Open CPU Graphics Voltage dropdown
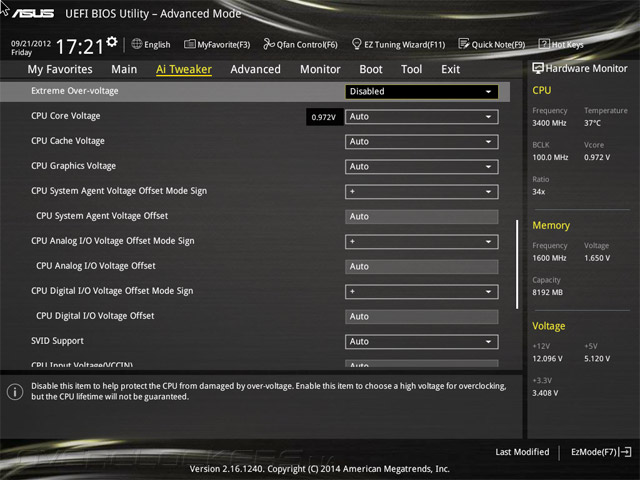 point(422,167)
